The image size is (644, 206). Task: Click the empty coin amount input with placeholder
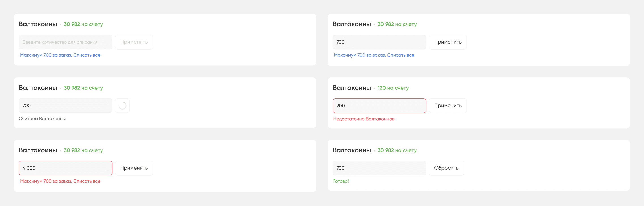65,42
